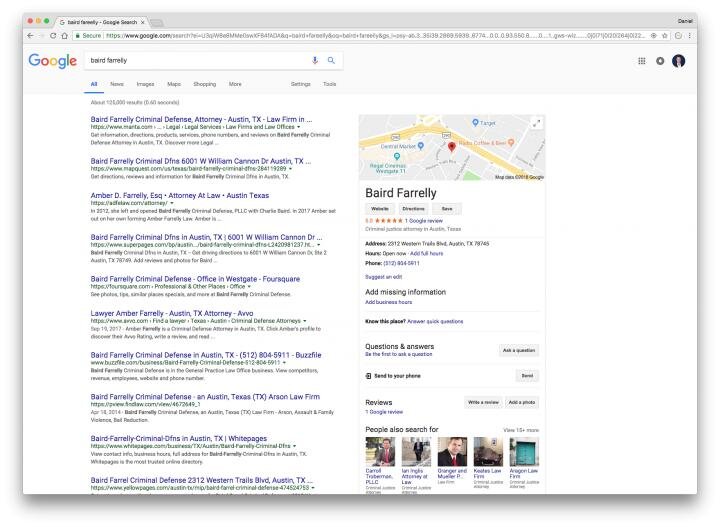
Task: Click the Directions button
Action: tap(413, 209)
